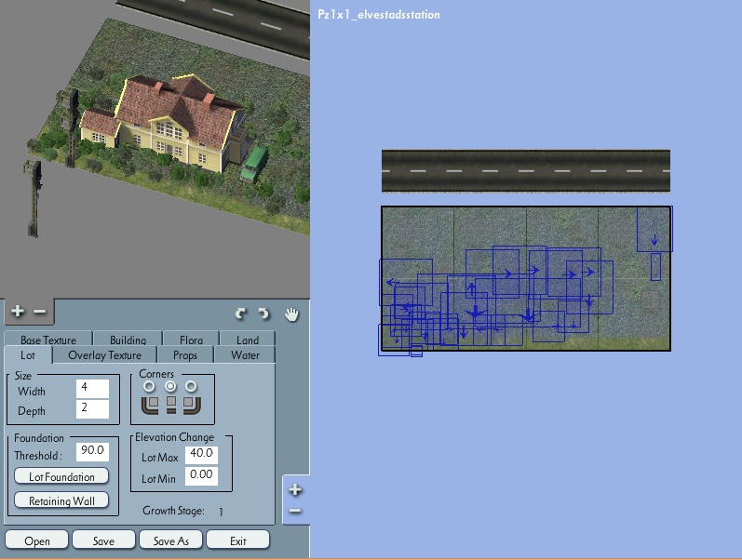The image size is (742, 560).
Task: Select the hand pan tool
Action: pyautogui.click(x=291, y=314)
